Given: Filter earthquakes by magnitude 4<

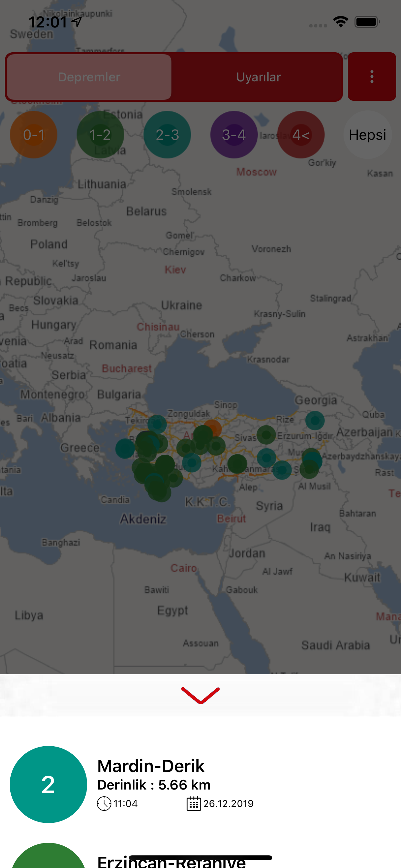Looking at the screenshot, I should tap(301, 135).
